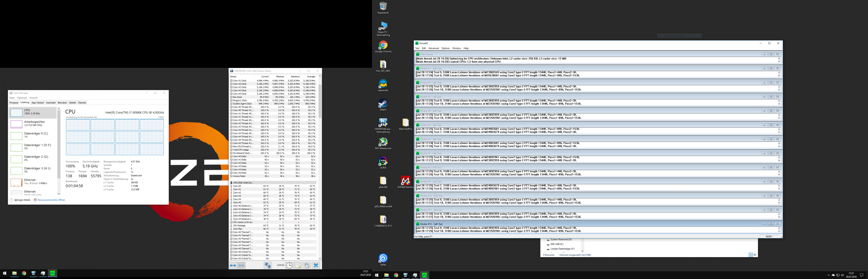Collapse Task Manager via Weniger Details chevron
This screenshot has height=279, width=868.
12,200
